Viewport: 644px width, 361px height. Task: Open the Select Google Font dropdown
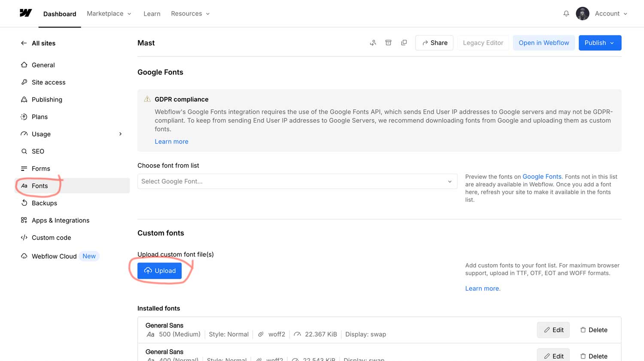[297, 181]
